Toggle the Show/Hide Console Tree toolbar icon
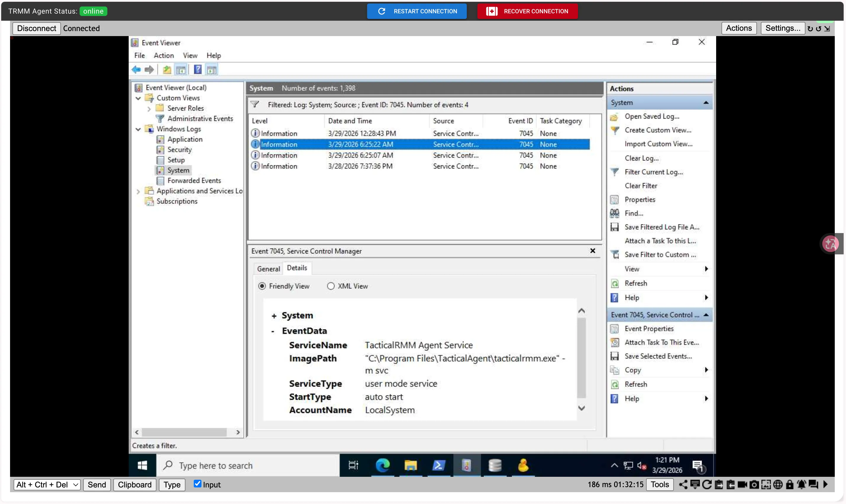Viewport: 846px width, 504px height. coord(181,70)
